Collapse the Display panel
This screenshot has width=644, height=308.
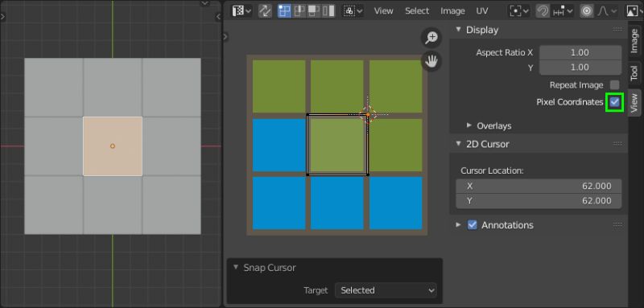(459, 30)
